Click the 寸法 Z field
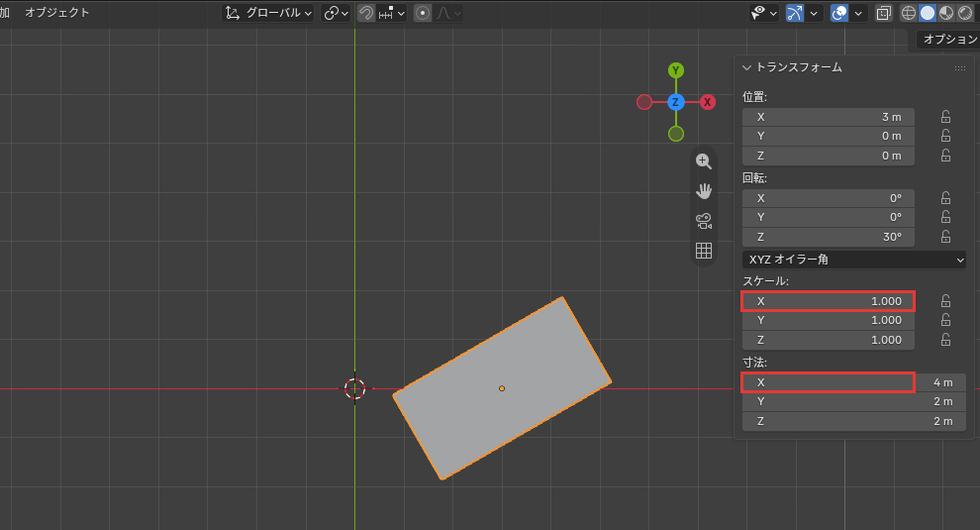Image resolution: width=980 pixels, height=530 pixels. tap(854, 421)
